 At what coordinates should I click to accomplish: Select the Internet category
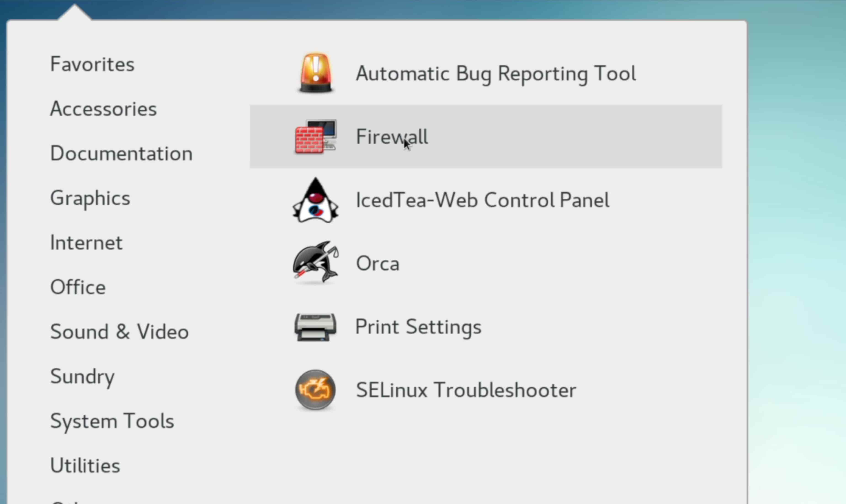pos(86,243)
